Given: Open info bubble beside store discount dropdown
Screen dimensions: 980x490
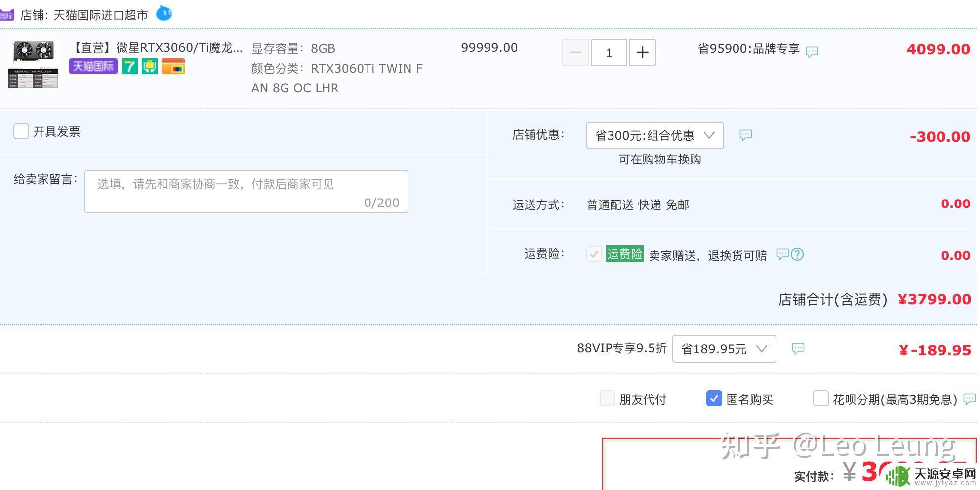Looking at the screenshot, I should pos(746,135).
